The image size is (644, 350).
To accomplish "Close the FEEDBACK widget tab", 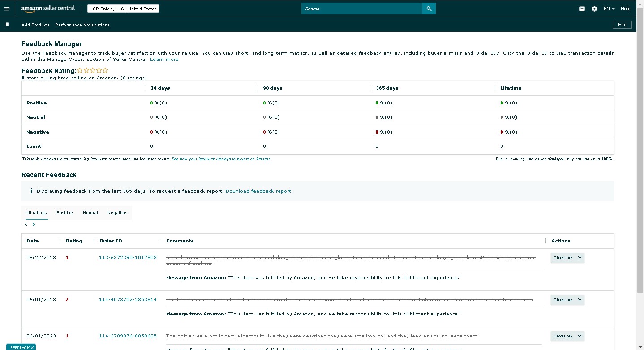I will coord(32,347).
